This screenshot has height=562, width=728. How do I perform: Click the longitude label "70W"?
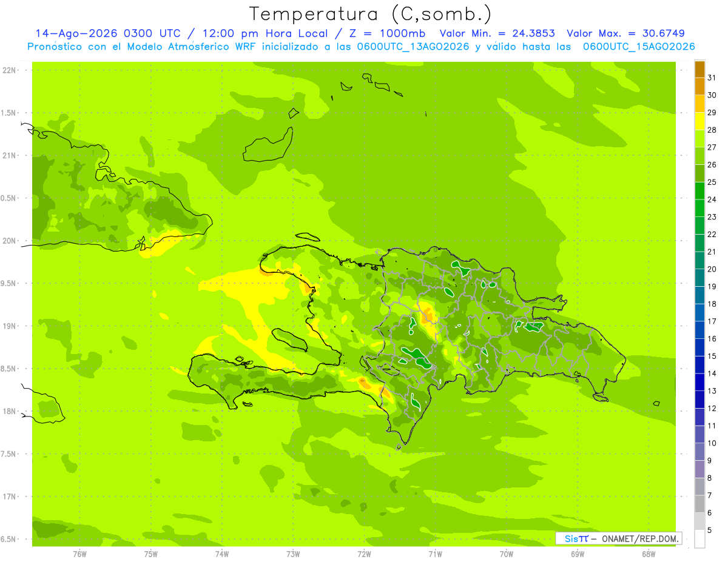click(x=507, y=554)
